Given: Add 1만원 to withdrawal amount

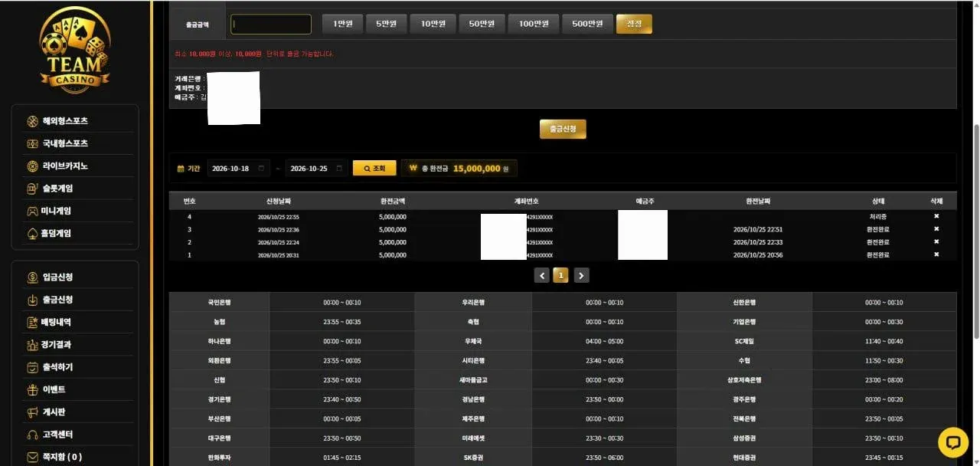Looking at the screenshot, I should coord(342,25).
